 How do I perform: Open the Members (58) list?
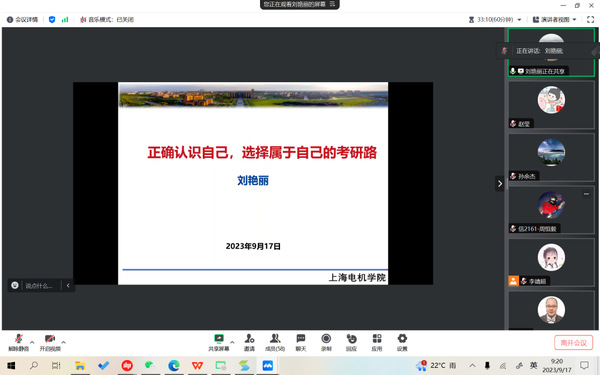click(x=275, y=342)
